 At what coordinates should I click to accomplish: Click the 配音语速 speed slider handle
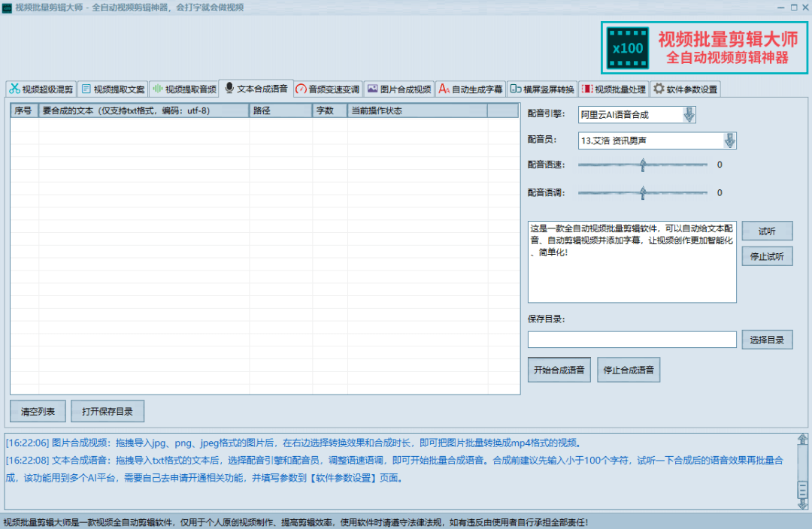point(643,165)
